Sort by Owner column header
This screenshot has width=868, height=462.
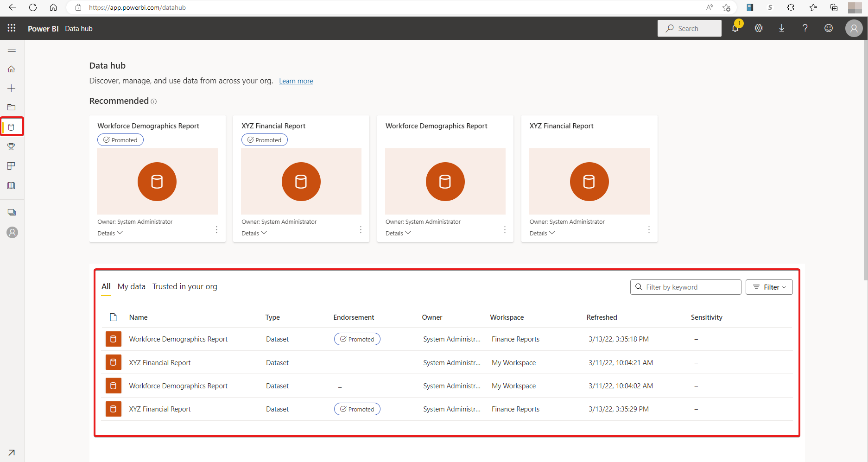click(432, 317)
